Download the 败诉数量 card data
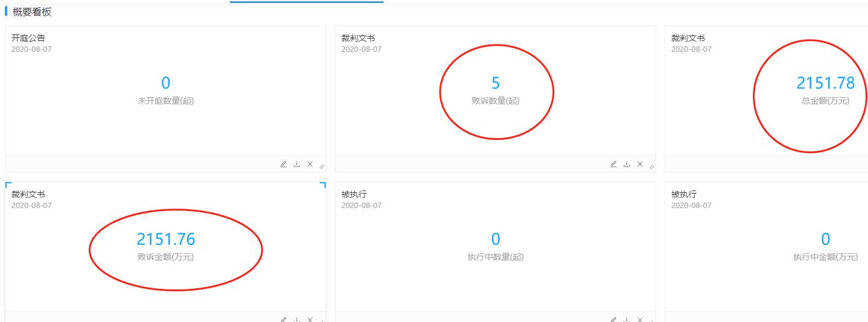Screen dimensions: 868x322 click(627, 164)
